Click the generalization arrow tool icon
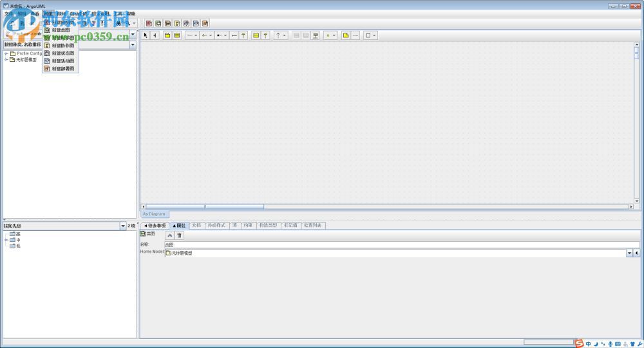The height and width of the screenshot is (348, 644). [x=243, y=35]
